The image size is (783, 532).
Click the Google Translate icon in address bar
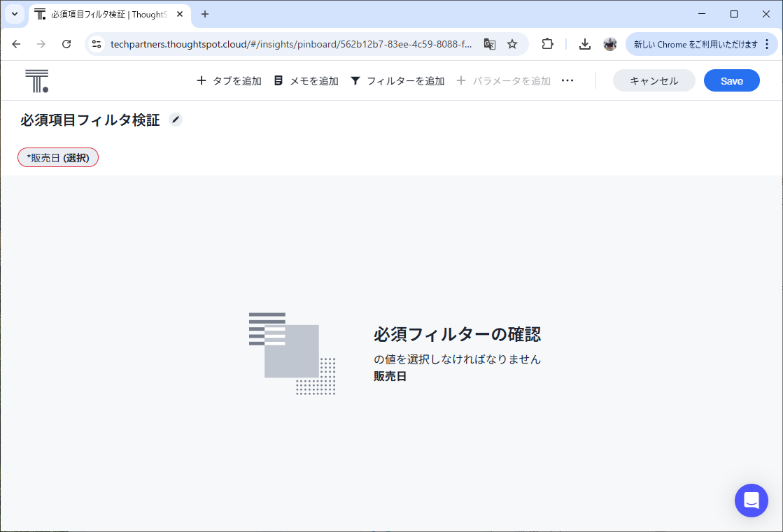(x=490, y=44)
